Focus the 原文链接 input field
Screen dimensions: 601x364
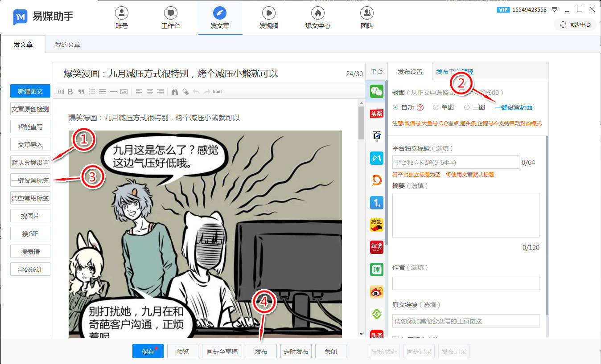coord(466,321)
